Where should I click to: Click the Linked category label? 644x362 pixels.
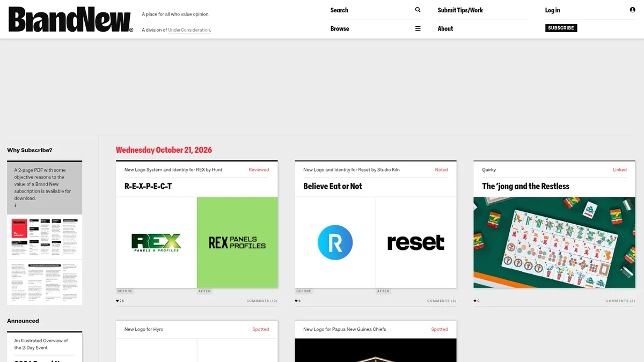coord(619,169)
